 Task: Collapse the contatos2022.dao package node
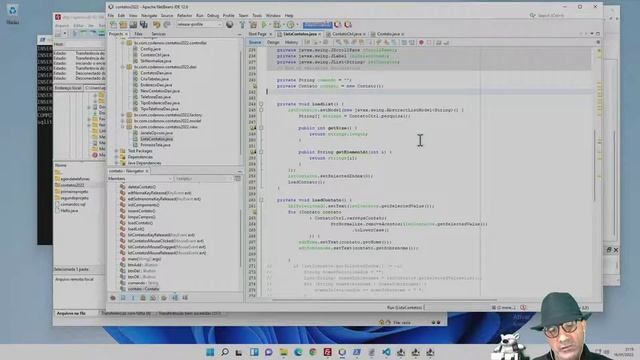(x=123, y=67)
